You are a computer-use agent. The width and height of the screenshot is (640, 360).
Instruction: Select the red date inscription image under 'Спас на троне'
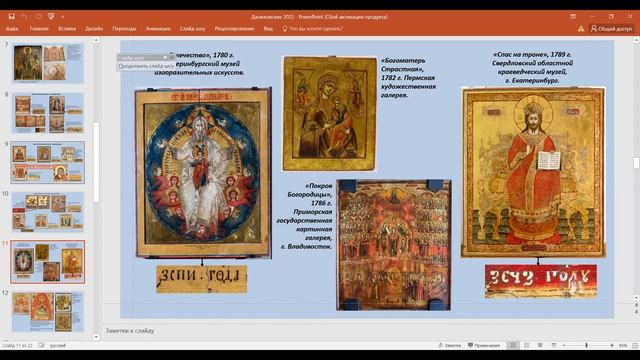click(x=541, y=281)
